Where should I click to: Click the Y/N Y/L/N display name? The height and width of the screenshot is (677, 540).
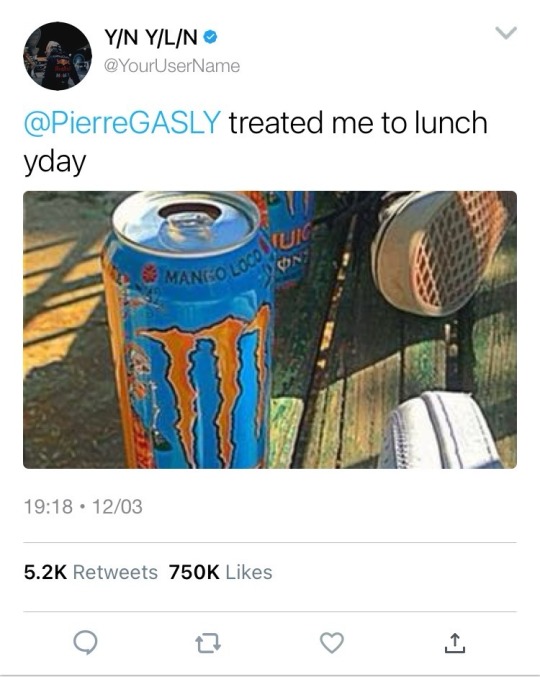151,38
